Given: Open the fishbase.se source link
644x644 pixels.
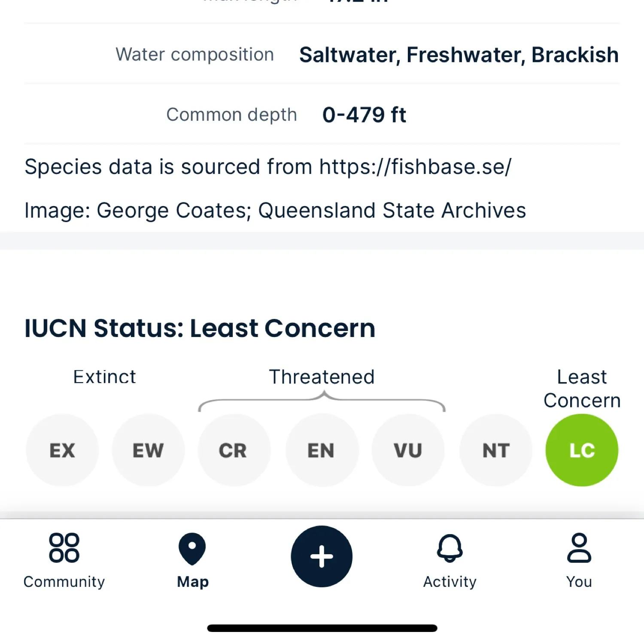Looking at the screenshot, I should click(415, 167).
